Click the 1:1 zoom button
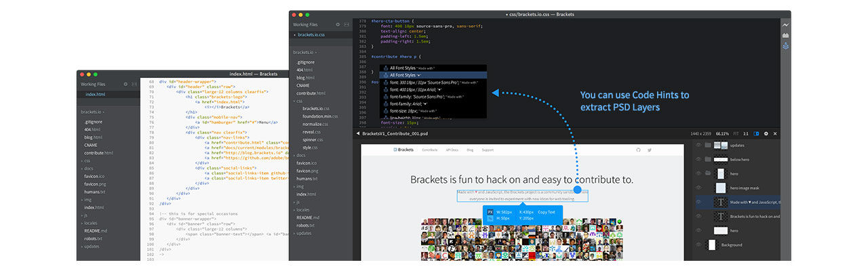 coord(746,133)
